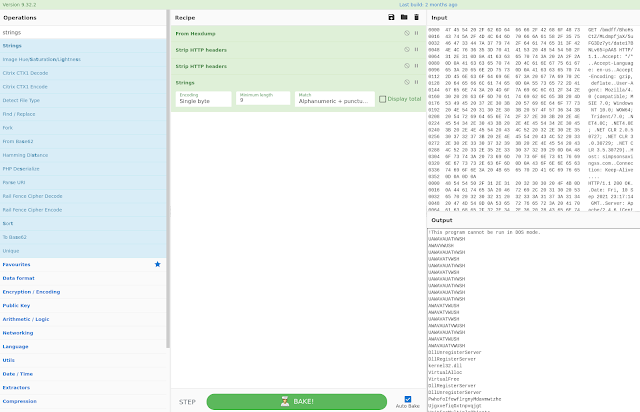640x412 pixels.
Task: Select the Strings operation in search results
Action: click(x=83, y=46)
